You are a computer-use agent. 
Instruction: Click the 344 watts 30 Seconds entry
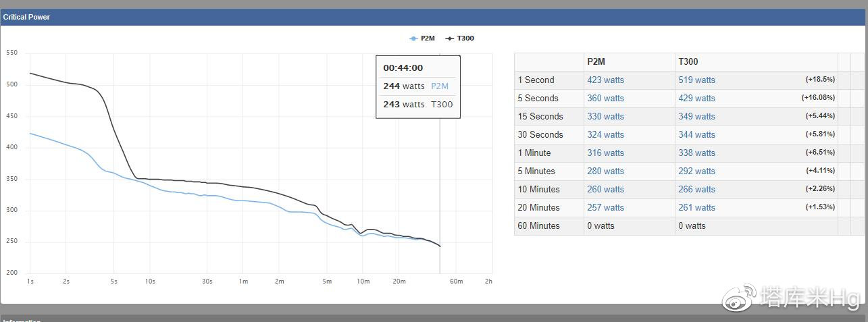(x=696, y=134)
